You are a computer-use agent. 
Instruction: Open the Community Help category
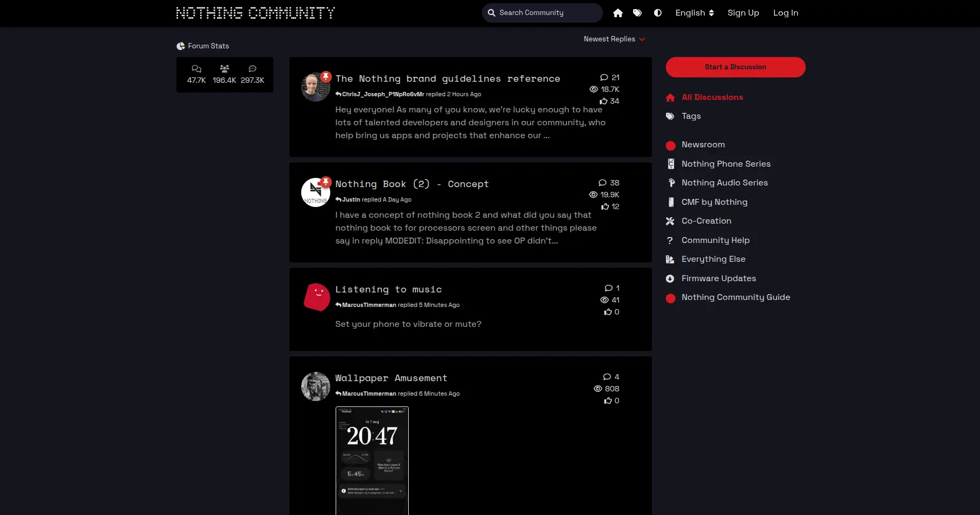715,240
